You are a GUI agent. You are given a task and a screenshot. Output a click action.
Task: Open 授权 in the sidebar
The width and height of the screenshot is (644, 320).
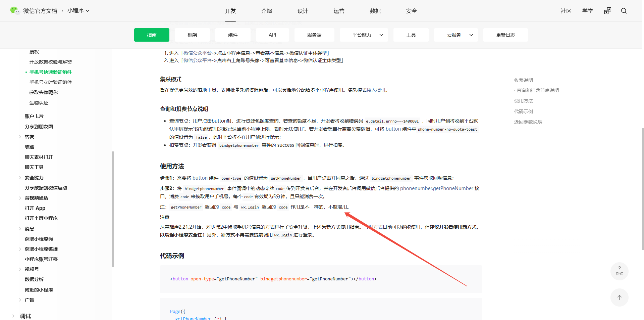click(x=34, y=52)
